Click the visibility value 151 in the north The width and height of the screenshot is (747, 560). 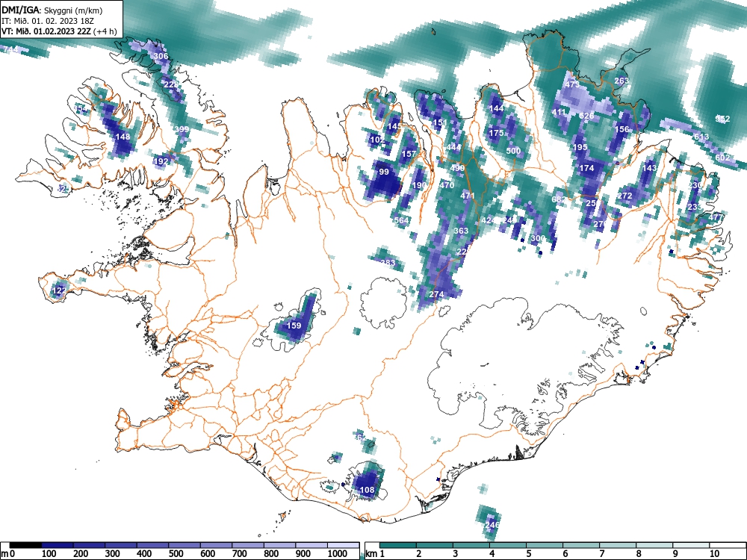click(440, 123)
